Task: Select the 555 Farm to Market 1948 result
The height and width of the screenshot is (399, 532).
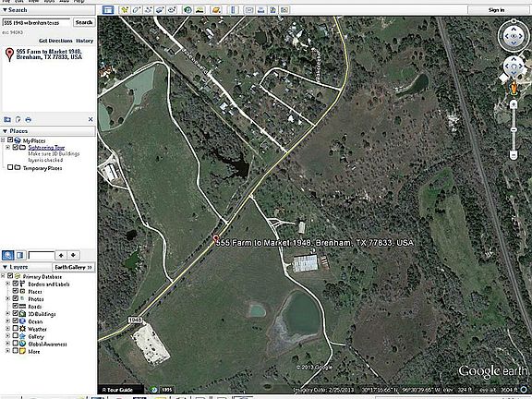Action: (49, 54)
